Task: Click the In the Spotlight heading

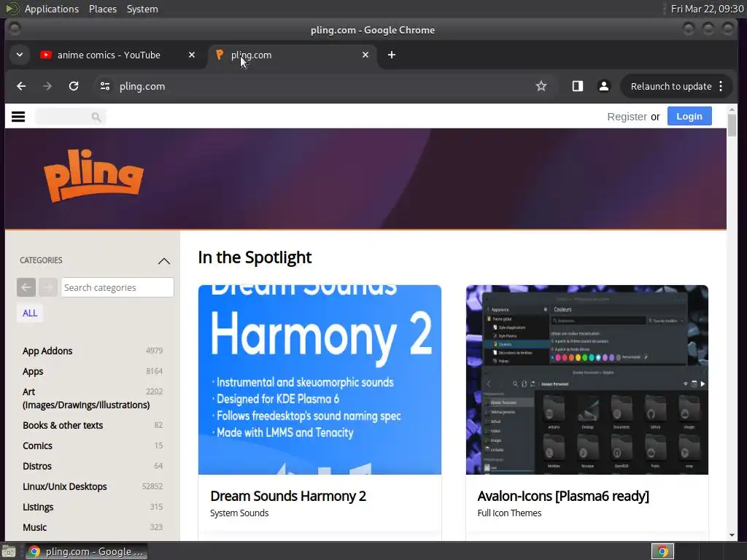Action: 255,257
